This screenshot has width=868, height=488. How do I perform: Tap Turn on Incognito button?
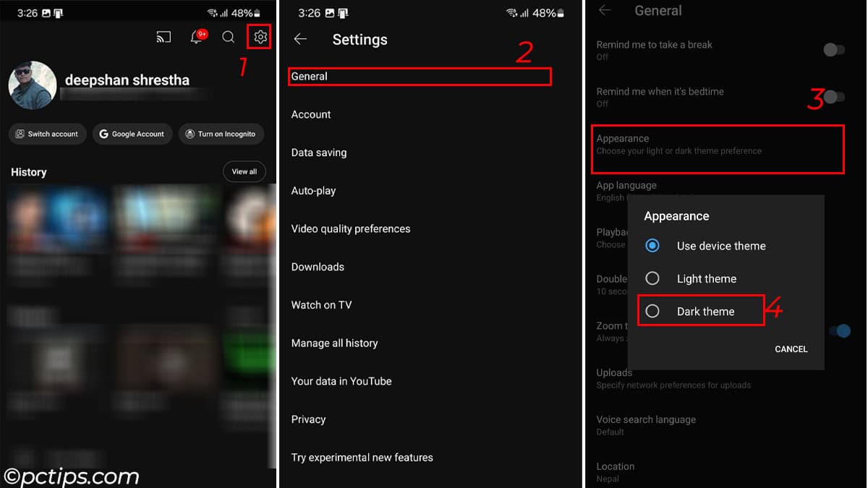pos(221,134)
